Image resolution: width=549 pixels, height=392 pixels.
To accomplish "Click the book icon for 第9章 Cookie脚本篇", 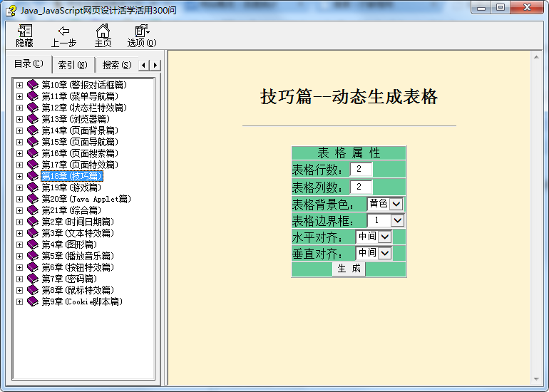I will pos(33,301).
